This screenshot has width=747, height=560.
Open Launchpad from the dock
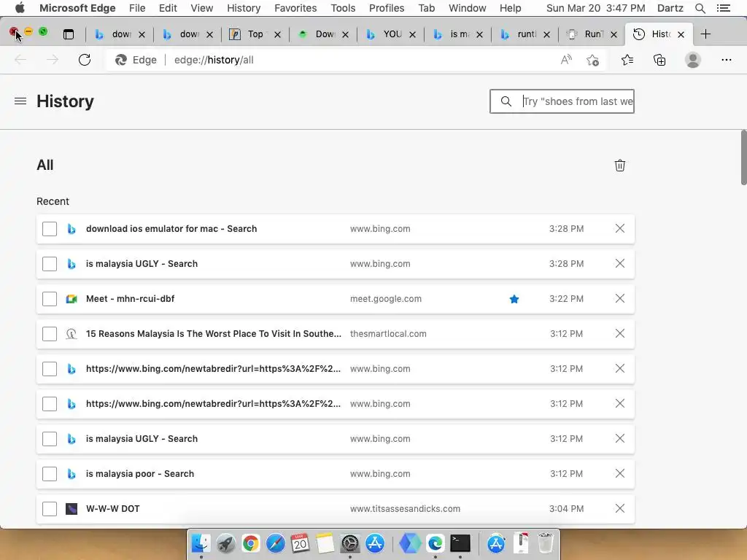(226, 543)
